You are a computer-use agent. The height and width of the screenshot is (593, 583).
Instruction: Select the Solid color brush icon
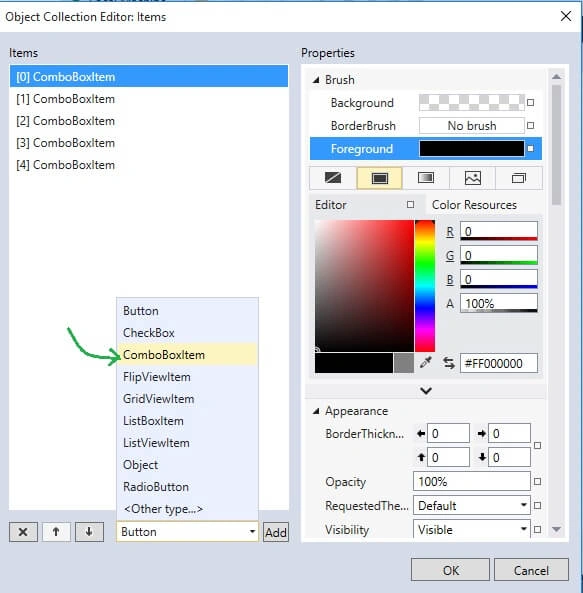(380, 178)
